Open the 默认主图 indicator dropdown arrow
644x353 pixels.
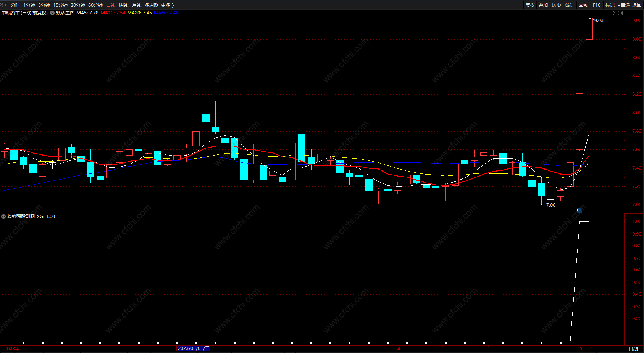tap(52, 13)
